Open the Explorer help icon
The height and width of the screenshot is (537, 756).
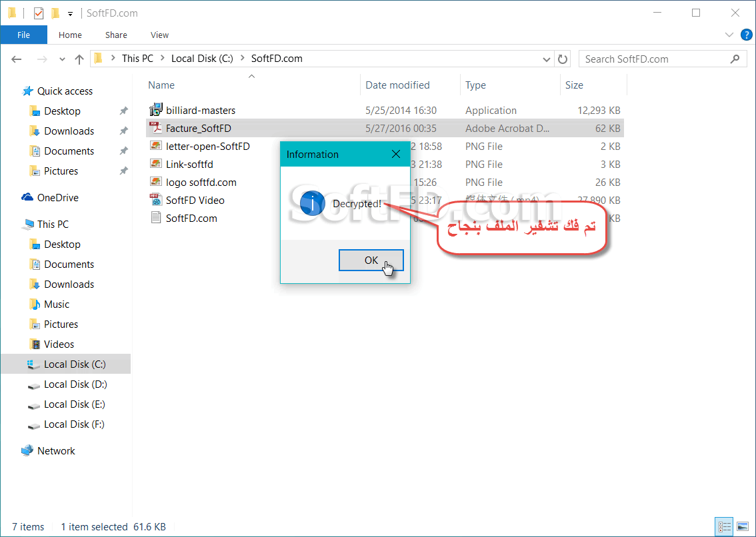[x=747, y=35]
